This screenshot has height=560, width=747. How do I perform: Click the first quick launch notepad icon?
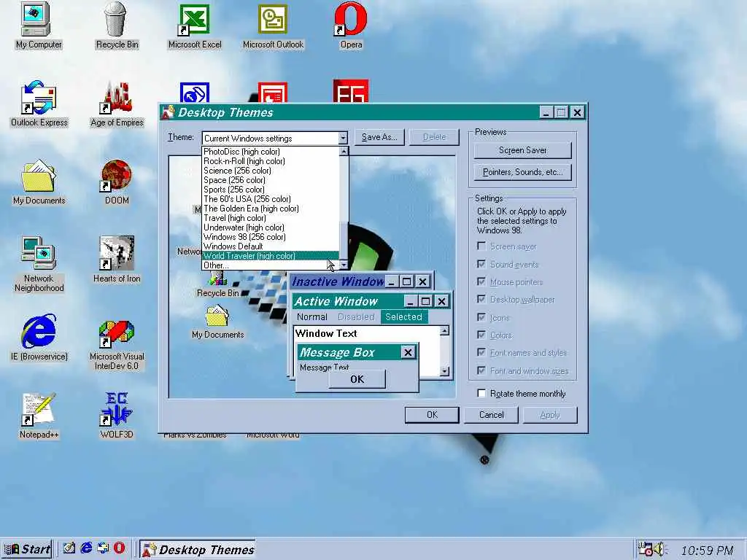69,548
